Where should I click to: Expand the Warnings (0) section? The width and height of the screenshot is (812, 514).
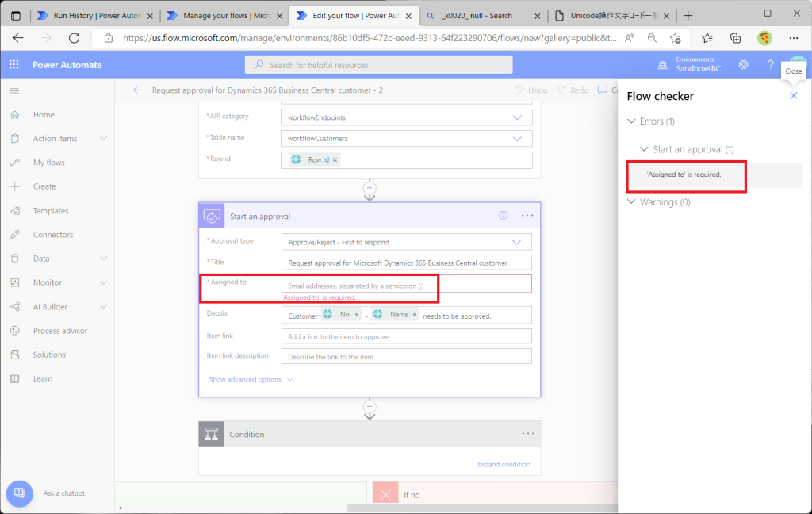click(631, 202)
